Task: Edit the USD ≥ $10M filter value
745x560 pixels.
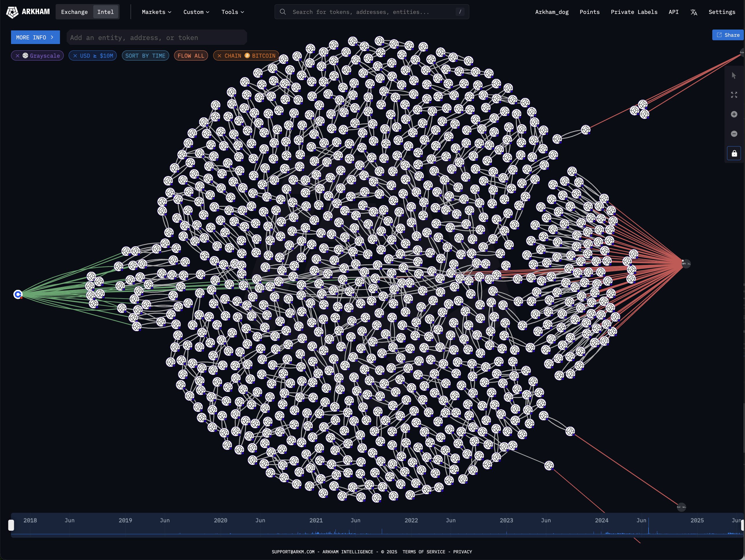Action: tap(96, 56)
